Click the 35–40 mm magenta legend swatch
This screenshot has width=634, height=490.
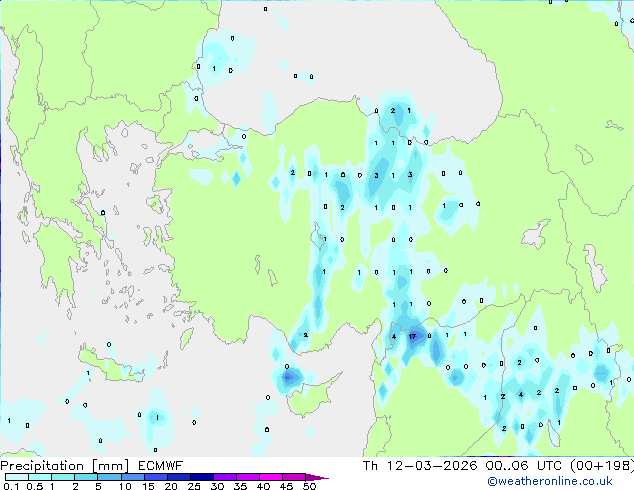pos(248,477)
